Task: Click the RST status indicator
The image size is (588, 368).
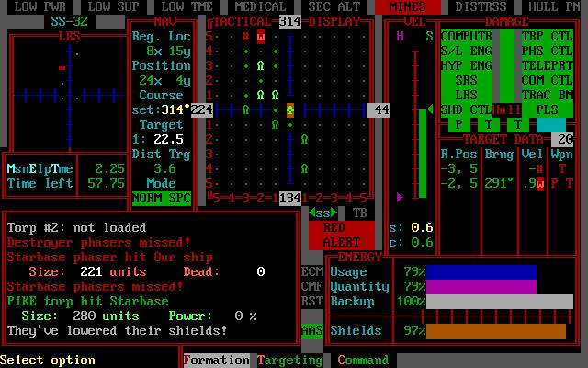Action: pyautogui.click(x=312, y=301)
